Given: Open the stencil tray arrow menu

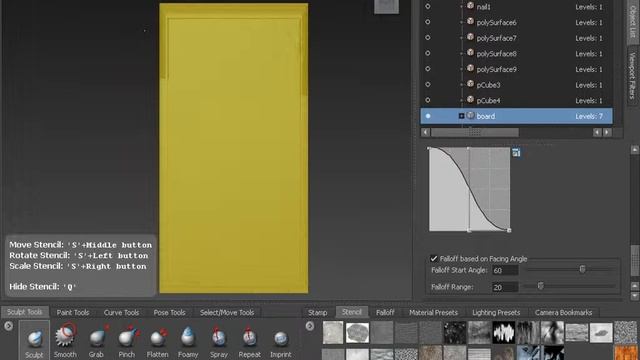Looking at the screenshot, I should (x=310, y=326).
